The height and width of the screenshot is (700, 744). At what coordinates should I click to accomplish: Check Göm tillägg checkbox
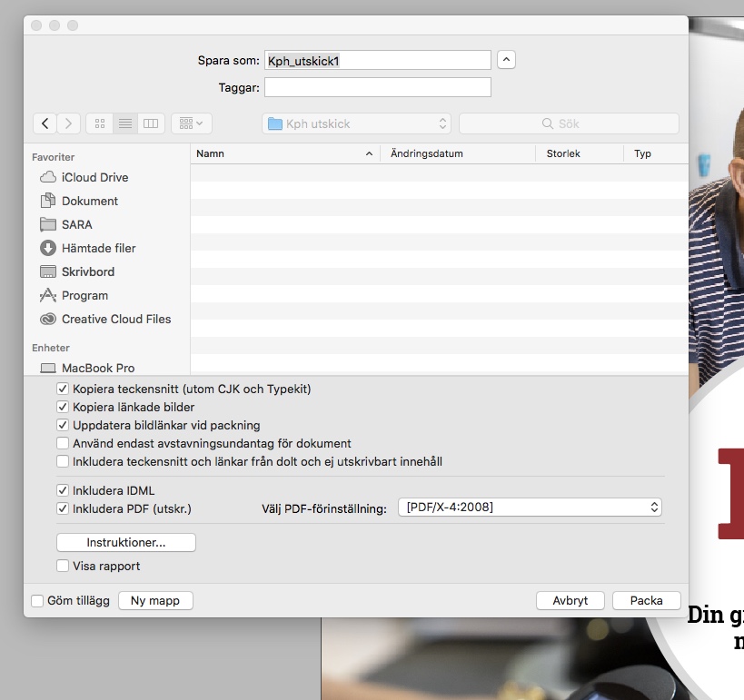[x=37, y=601]
